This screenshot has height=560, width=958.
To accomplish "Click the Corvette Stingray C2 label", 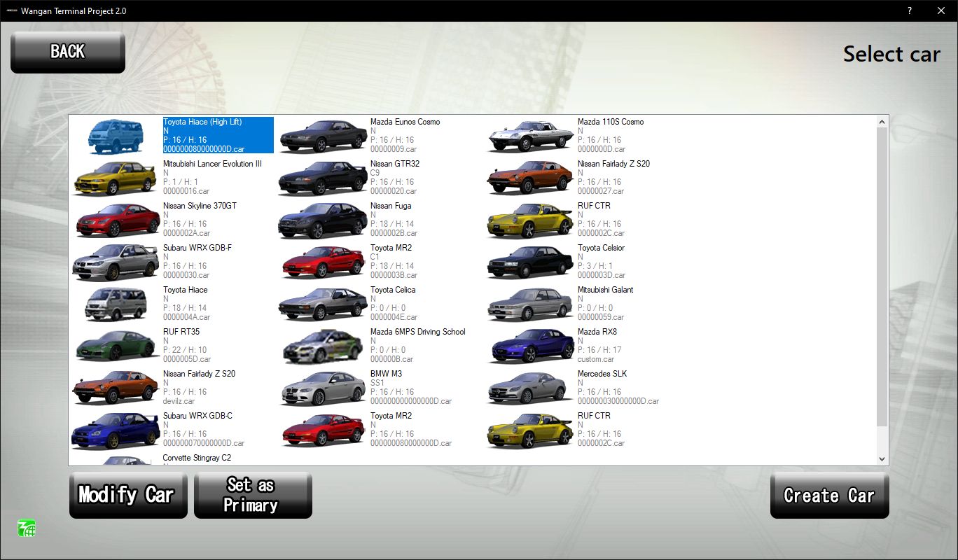I will click(197, 458).
